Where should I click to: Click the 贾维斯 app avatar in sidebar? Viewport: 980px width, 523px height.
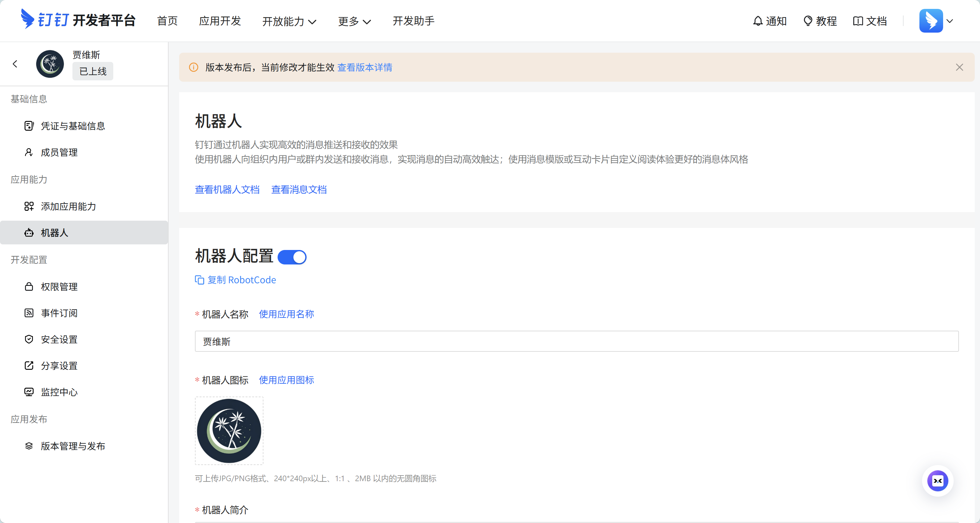50,64
